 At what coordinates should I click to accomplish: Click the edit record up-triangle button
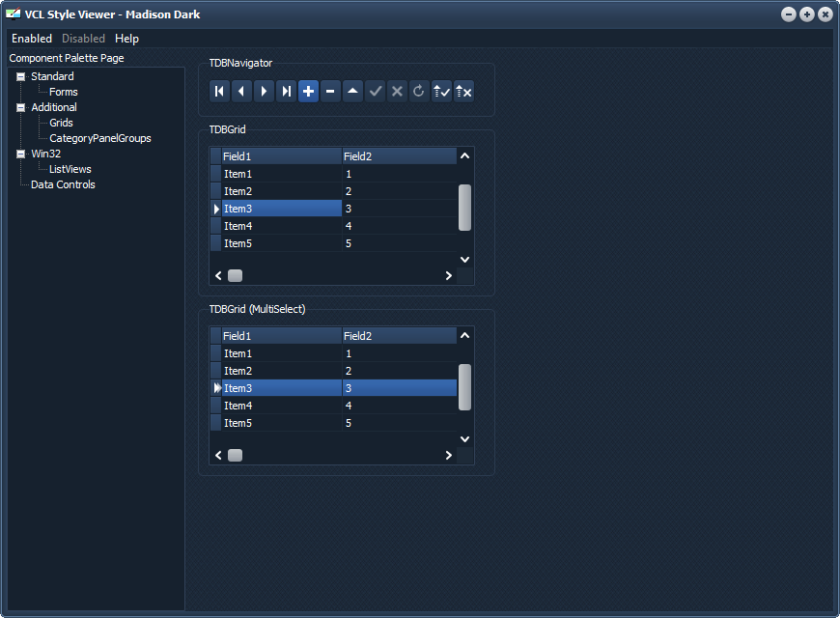pos(353,91)
